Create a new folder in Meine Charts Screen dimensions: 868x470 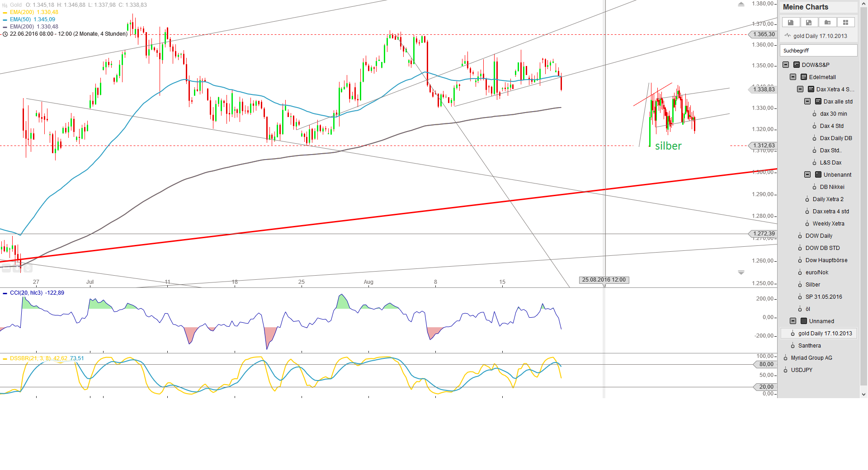point(827,23)
